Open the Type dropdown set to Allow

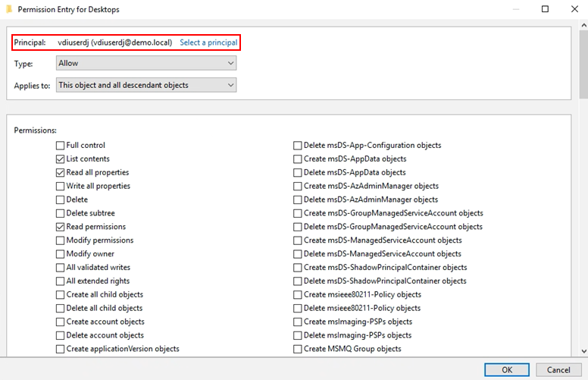[x=146, y=64]
